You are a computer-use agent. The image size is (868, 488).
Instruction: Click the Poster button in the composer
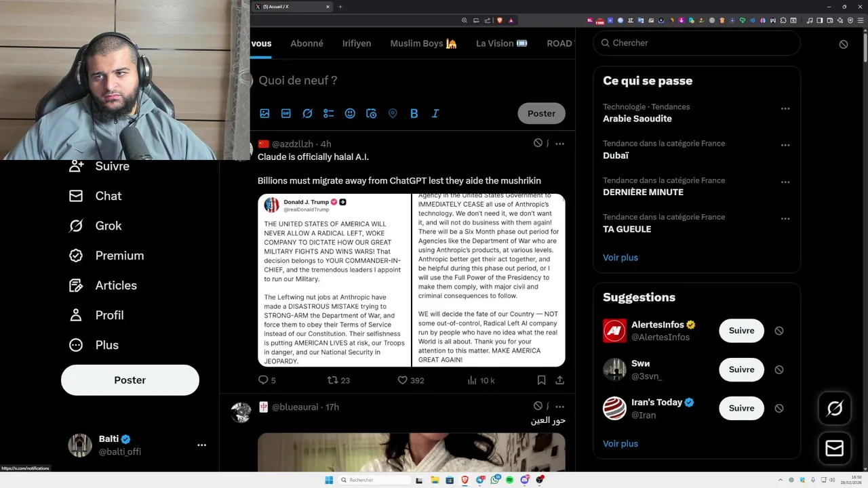pos(541,113)
